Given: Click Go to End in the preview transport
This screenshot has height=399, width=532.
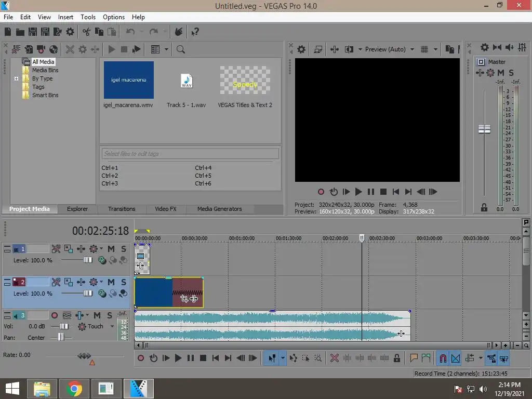Looking at the screenshot, I should tap(408, 192).
